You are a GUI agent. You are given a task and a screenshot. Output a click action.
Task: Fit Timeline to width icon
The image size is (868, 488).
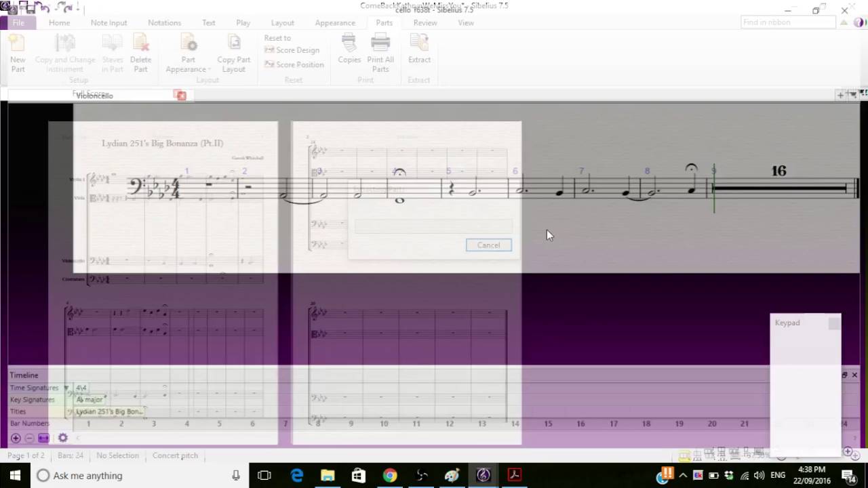click(x=43, y=438)
